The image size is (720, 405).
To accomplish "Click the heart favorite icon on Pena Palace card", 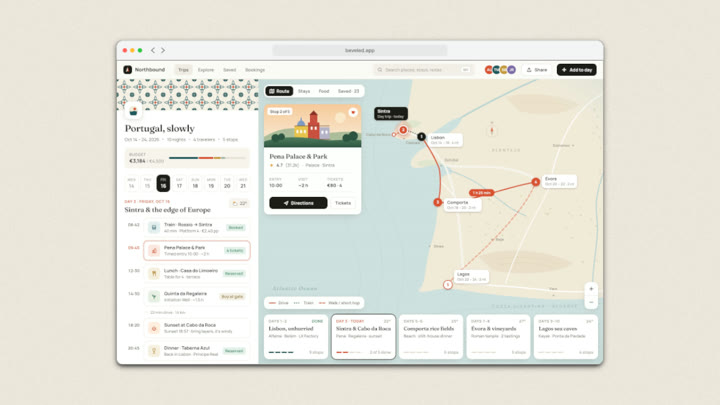I will [x=353, y=112].
